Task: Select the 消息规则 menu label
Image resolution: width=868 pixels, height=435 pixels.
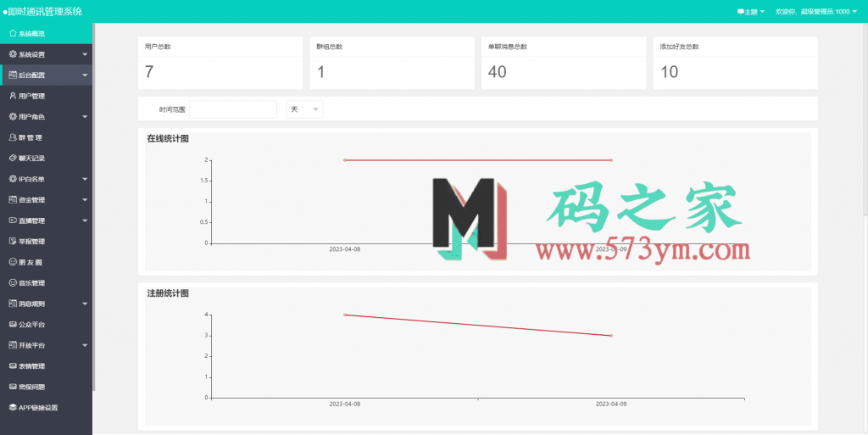Action: pyautogui.click(x=31, y=304)
